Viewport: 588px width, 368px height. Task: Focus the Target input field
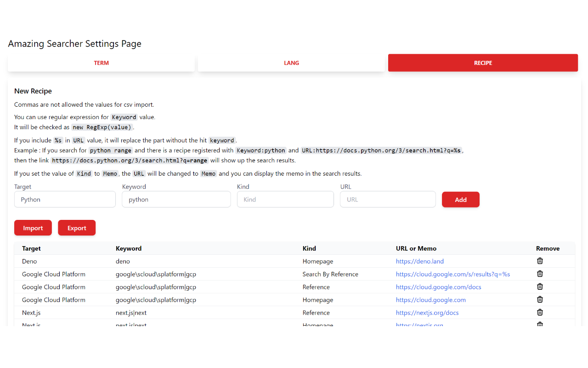tap(65, 200)
